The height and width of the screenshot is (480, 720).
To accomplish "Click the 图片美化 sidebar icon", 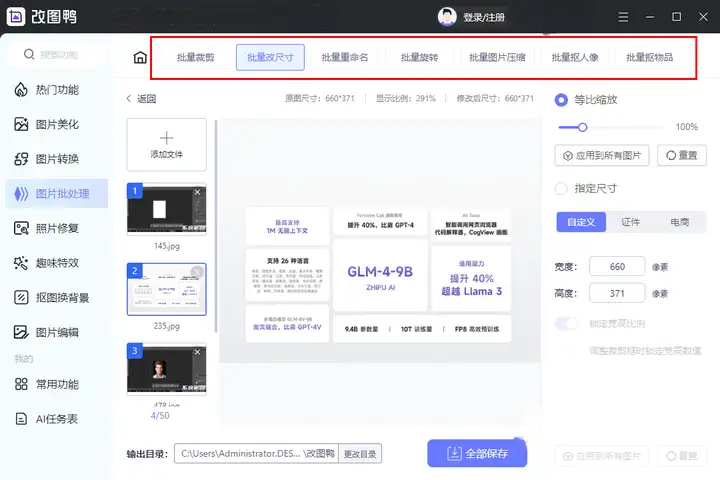I will coord(21,124).
